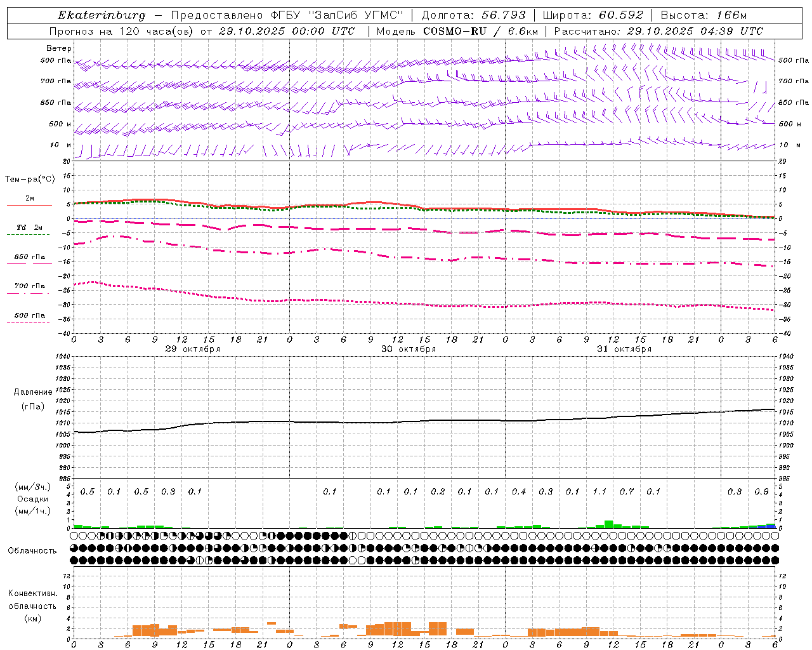The height and width of the screenshot is (650, 812).
Task: Click the '(мм/1ч.)' precipitation unit label
Action: click(33, 511)
